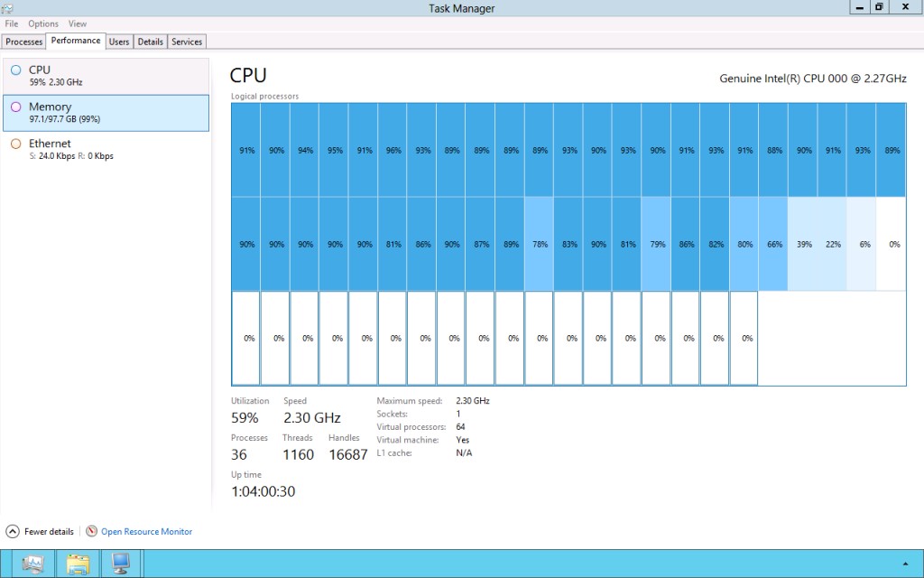This screenshot has width=924, height=578.
Task: Open the Options menu
Action: pos(43,23)
